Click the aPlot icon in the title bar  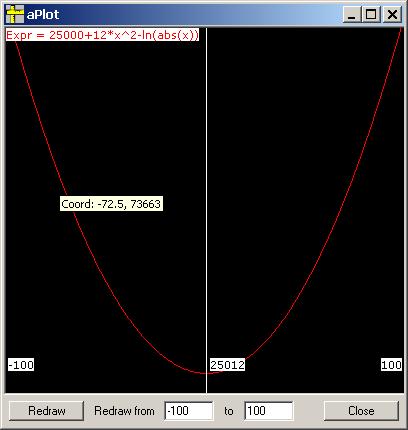click(15, 14)
